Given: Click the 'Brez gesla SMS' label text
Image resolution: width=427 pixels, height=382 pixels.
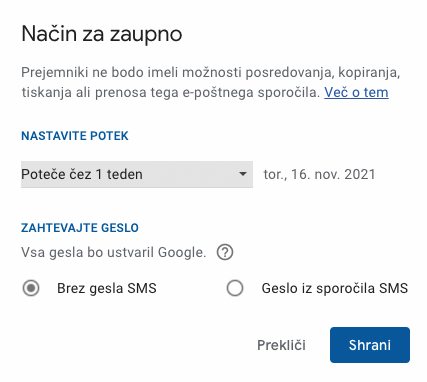Looking at the screenshot, I should point(107,288).
